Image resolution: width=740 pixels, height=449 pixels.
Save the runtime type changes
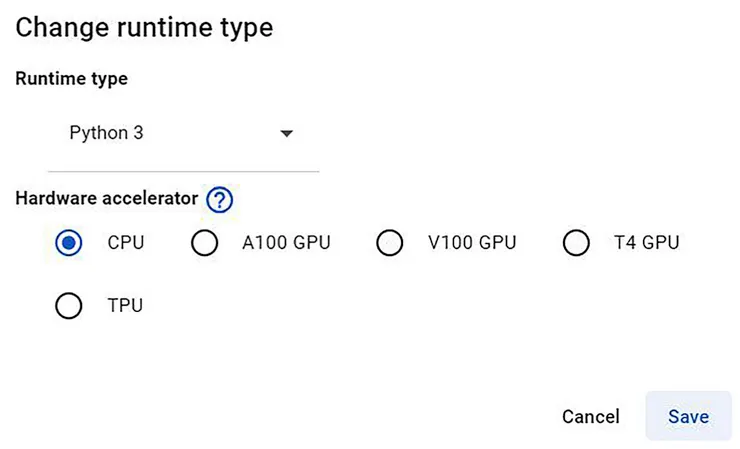688,417
